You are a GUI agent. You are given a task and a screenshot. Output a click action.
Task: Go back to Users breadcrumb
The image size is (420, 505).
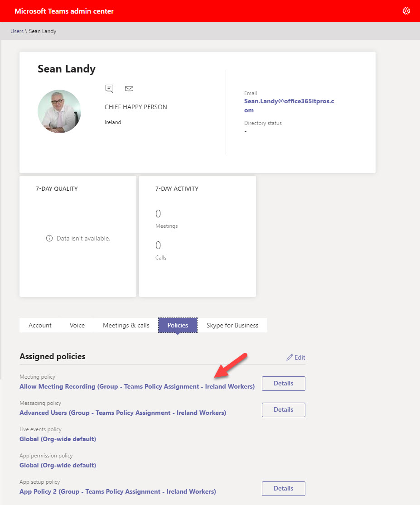[17, 31]
